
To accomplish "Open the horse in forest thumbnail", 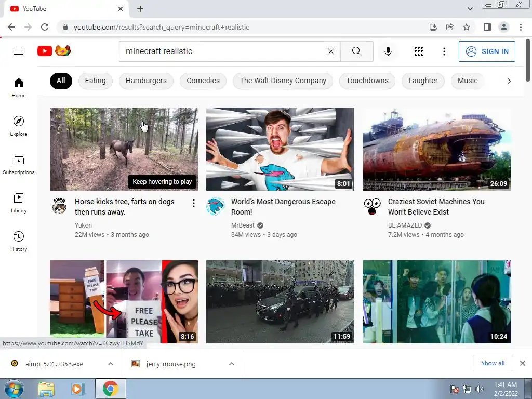I will [x=124, y=149].
